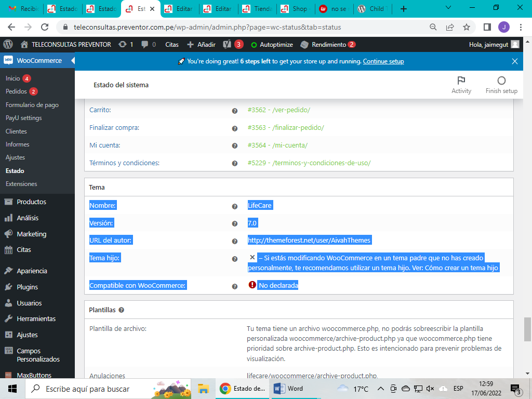
Task: Open the Marketing sidebar menu
Action: 32,234
